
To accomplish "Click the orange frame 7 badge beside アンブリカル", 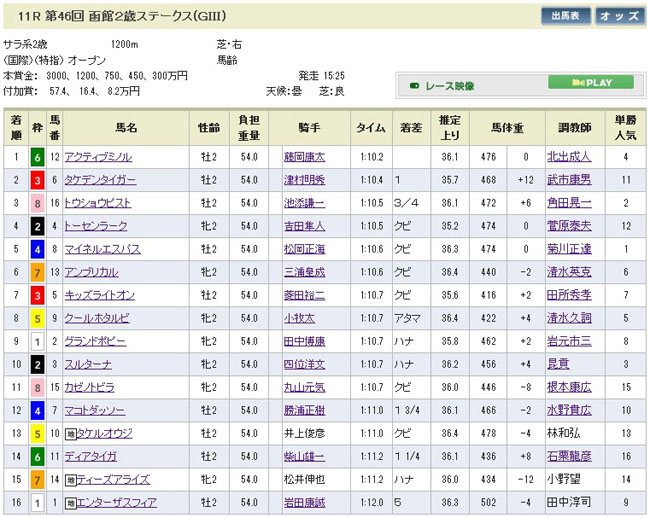I will pos(36,270).
